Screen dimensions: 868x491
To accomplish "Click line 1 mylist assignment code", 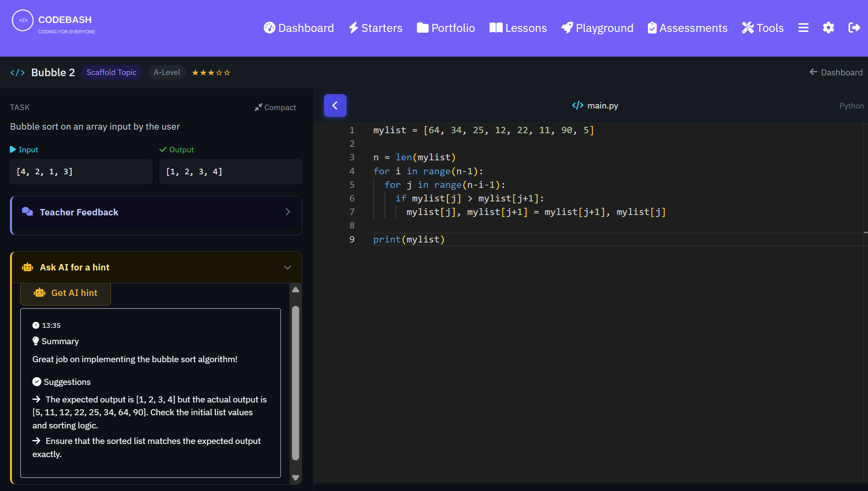I will [x=483, y=130].
